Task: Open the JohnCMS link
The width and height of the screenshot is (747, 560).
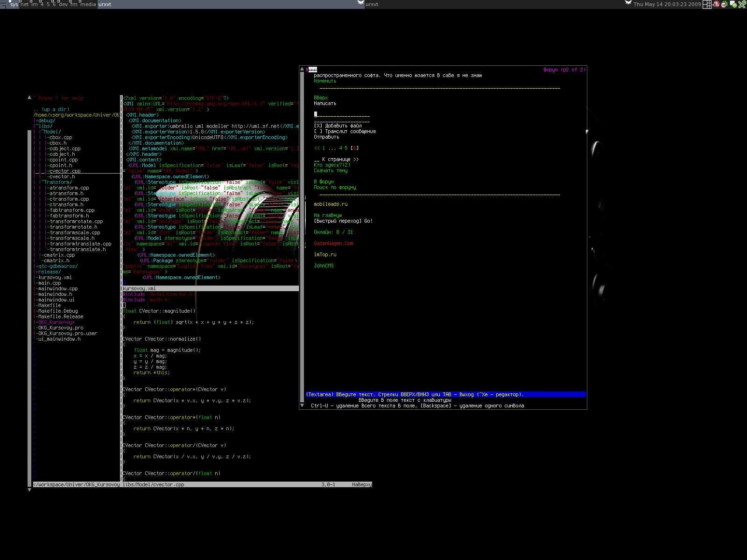Action: click(x=324, y=266)
